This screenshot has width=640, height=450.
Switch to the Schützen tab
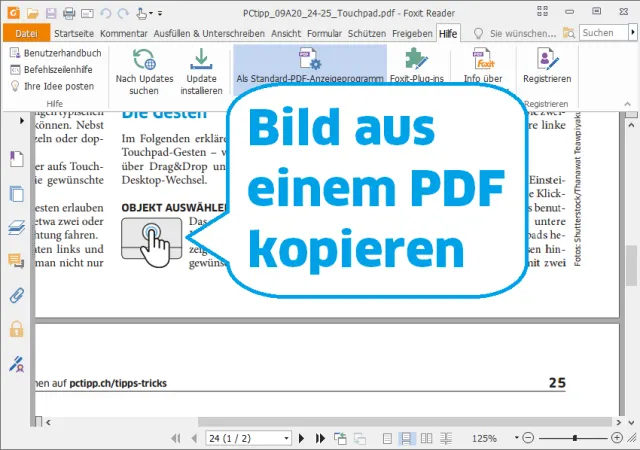point(367,33)
